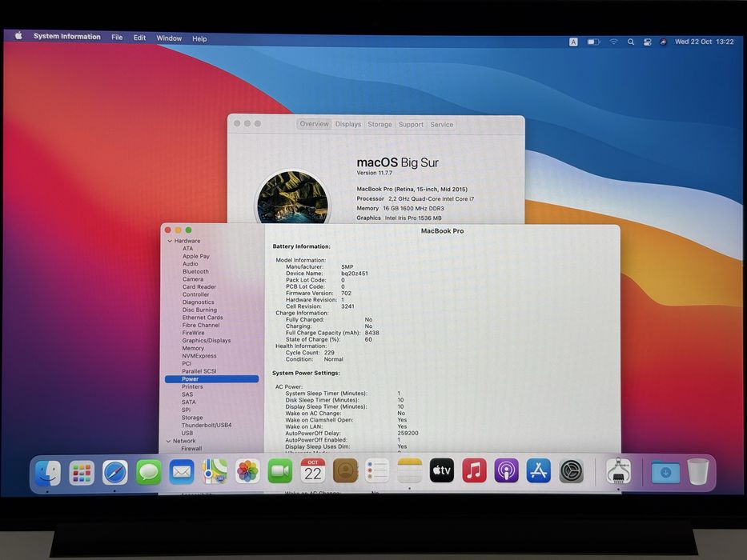Select Disc Burning in the sidebar
Viewport: 747px width, 560px height.
[x=199, y=310]
